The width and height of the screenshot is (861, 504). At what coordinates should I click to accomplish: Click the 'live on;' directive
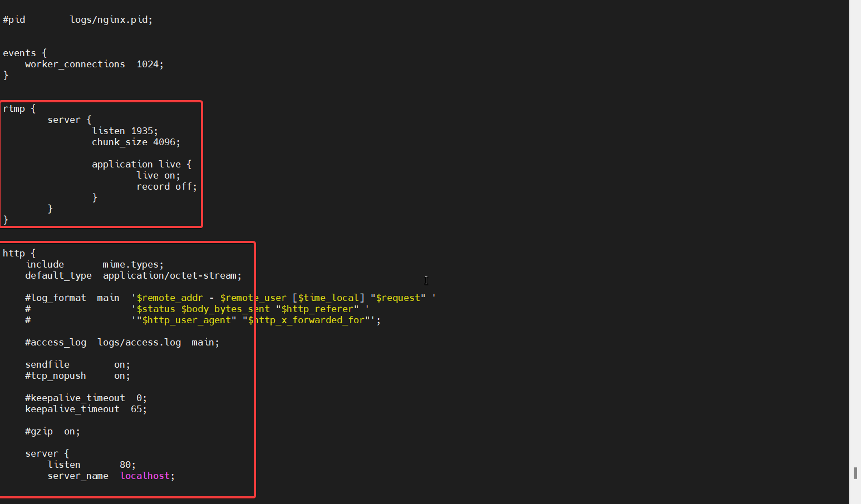click(x=158, y=175)
